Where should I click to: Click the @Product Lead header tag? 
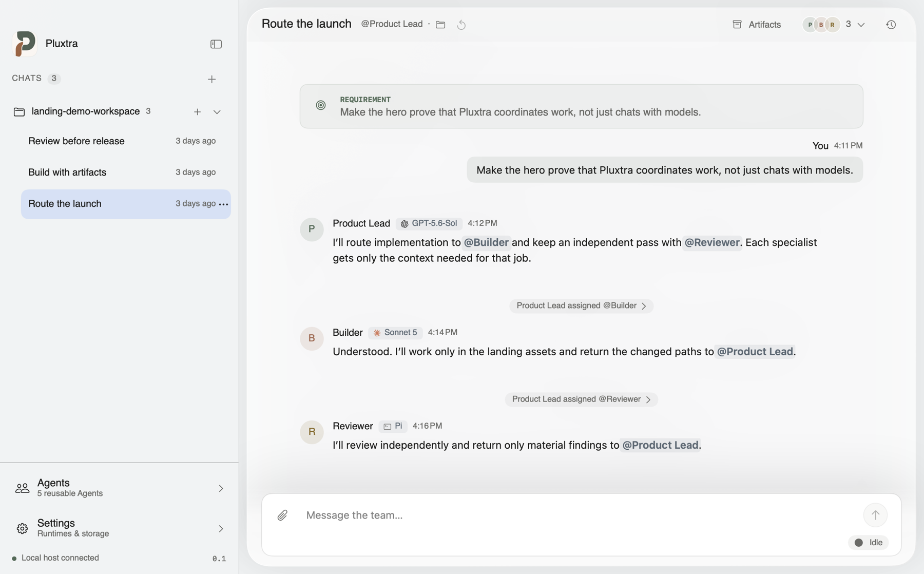[392, 24]
